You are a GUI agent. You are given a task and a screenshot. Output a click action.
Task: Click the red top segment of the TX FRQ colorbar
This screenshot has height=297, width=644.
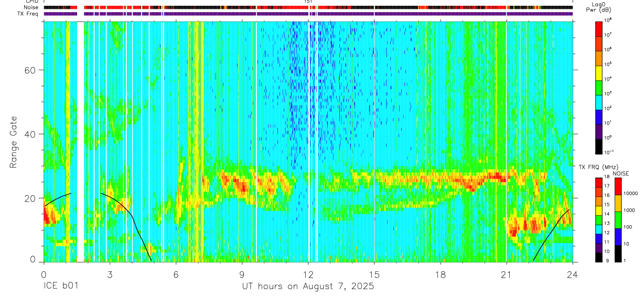click(600, 182)
